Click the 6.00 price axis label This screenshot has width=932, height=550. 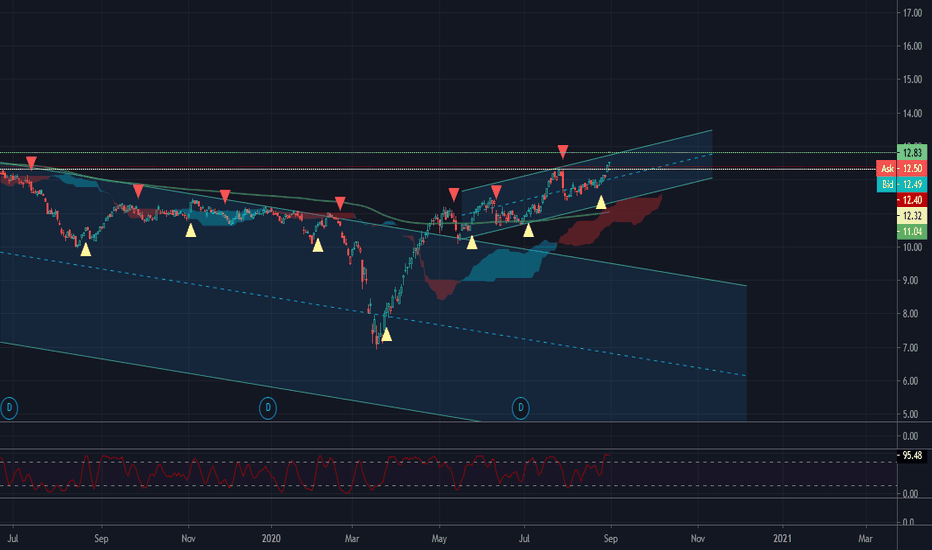[x=910, y=381]
